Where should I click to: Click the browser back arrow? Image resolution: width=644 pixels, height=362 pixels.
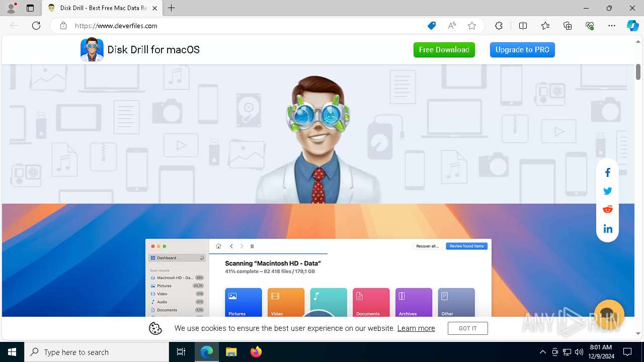[14, 26]
